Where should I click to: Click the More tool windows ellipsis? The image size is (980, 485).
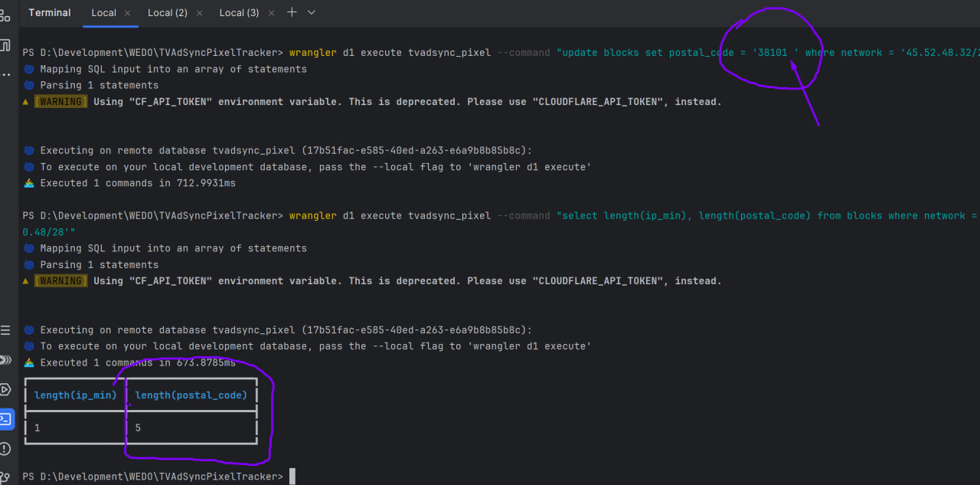click(x=5, y=74)
